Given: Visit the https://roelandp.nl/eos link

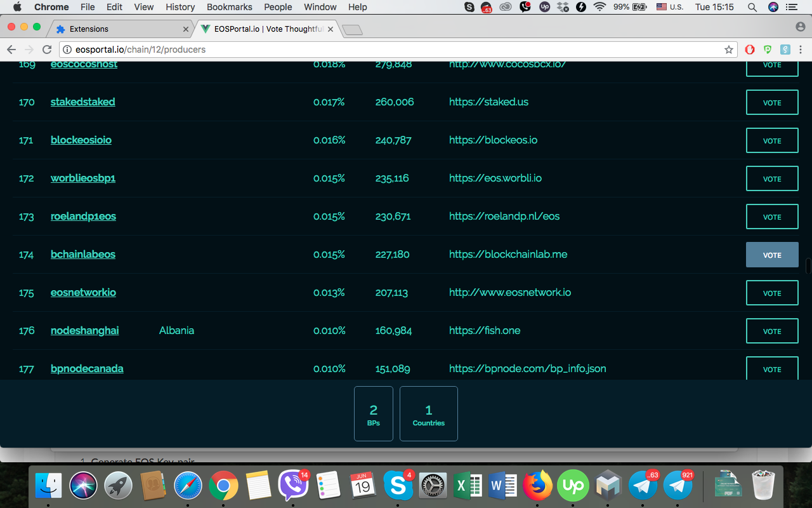Looking at the screenshot, I should tap(504, 216).
